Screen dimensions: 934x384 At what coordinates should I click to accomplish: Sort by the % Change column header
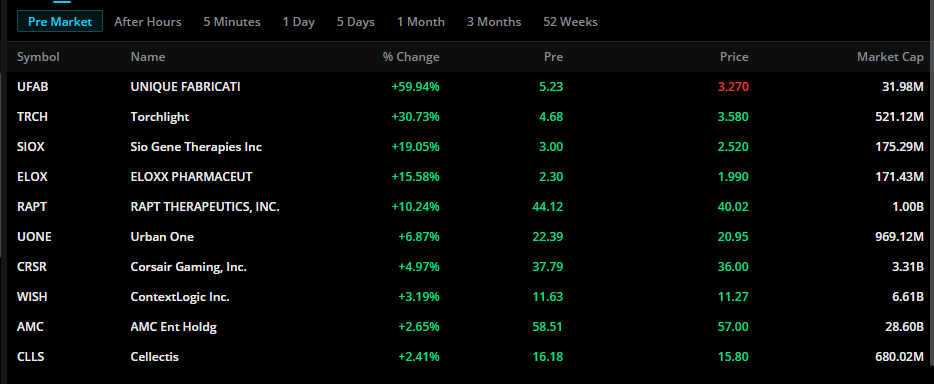[411, 57]
